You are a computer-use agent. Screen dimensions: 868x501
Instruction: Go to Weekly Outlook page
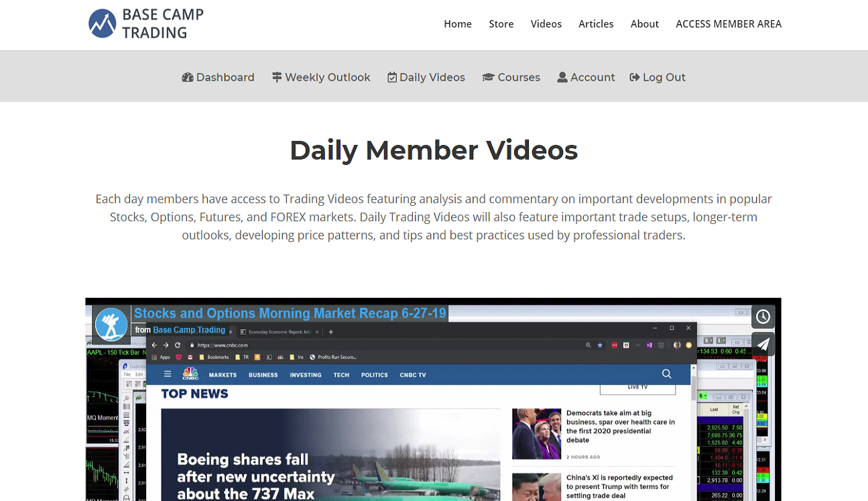pos(321,77)
